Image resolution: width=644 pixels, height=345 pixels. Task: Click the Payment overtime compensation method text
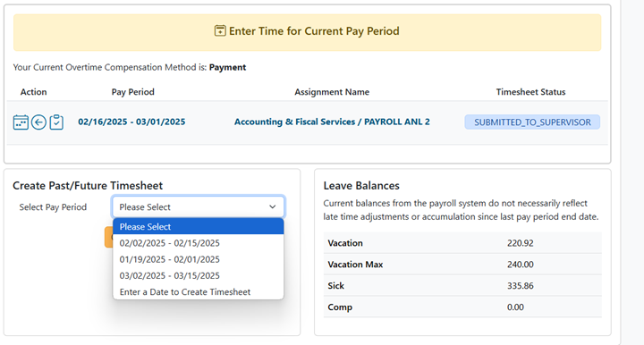[x=227, y=67]
